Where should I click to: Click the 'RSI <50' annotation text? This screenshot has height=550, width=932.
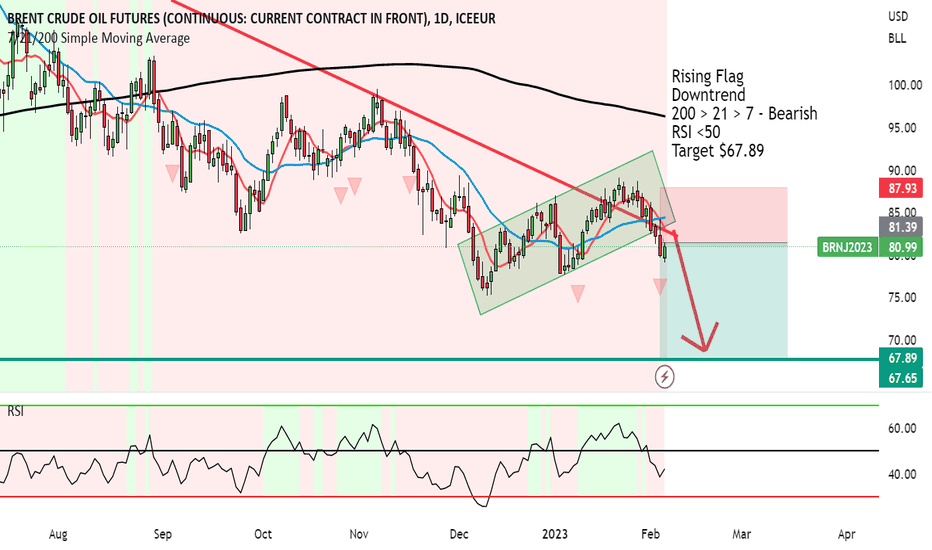(695, 132)
